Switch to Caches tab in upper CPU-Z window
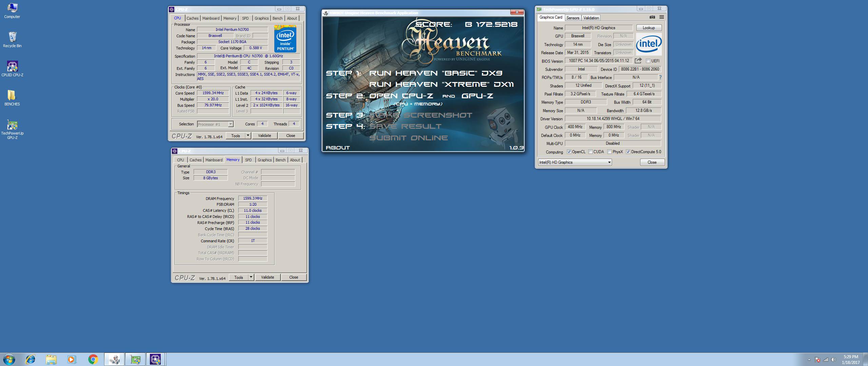Viewport: 868px width, 366px height. [192, 18]
